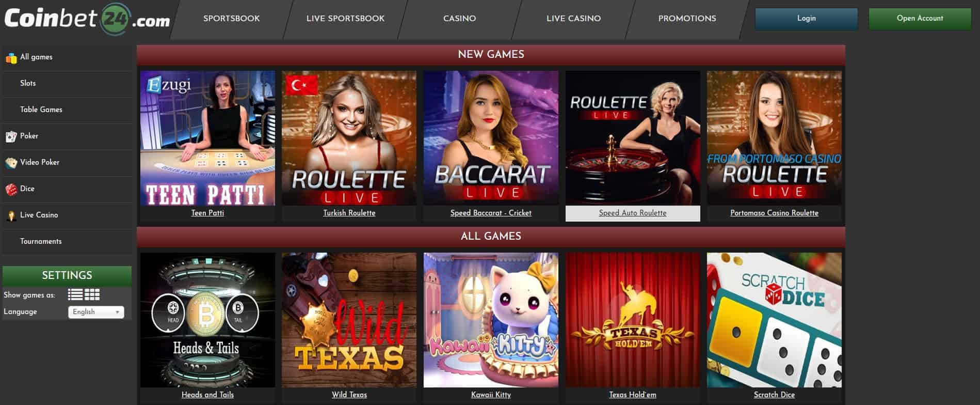Viewport: 980px width, 405px height.
Task: Select Tournaments in the sidebar
Action: pos(41,241)
